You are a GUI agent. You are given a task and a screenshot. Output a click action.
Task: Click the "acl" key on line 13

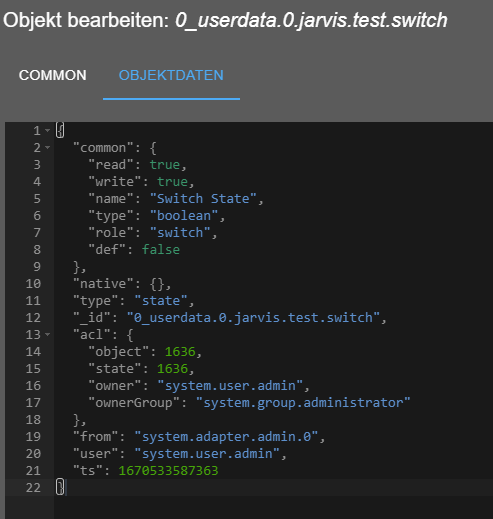(x=92, y=335)
